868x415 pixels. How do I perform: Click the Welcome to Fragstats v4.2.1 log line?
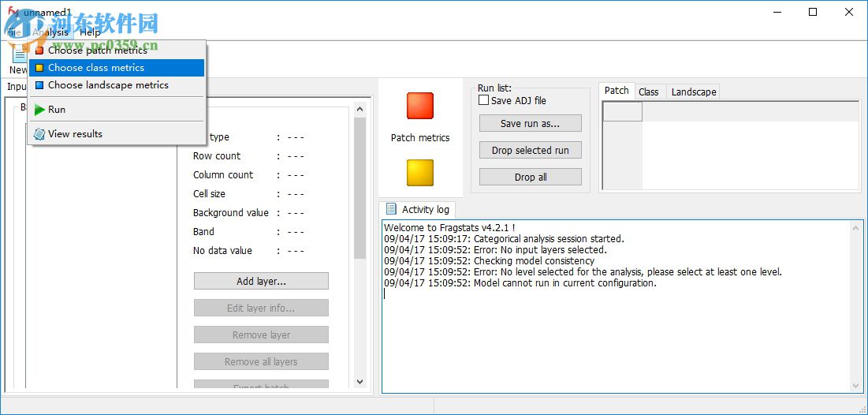449,228
